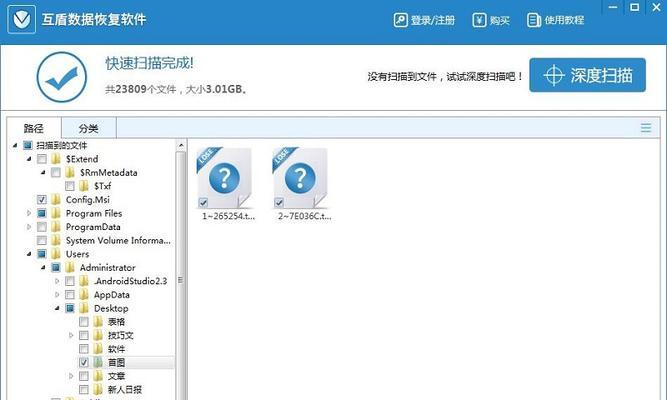
Task: Click the 新人日报 folder icon
Action: tap(98, 389)
